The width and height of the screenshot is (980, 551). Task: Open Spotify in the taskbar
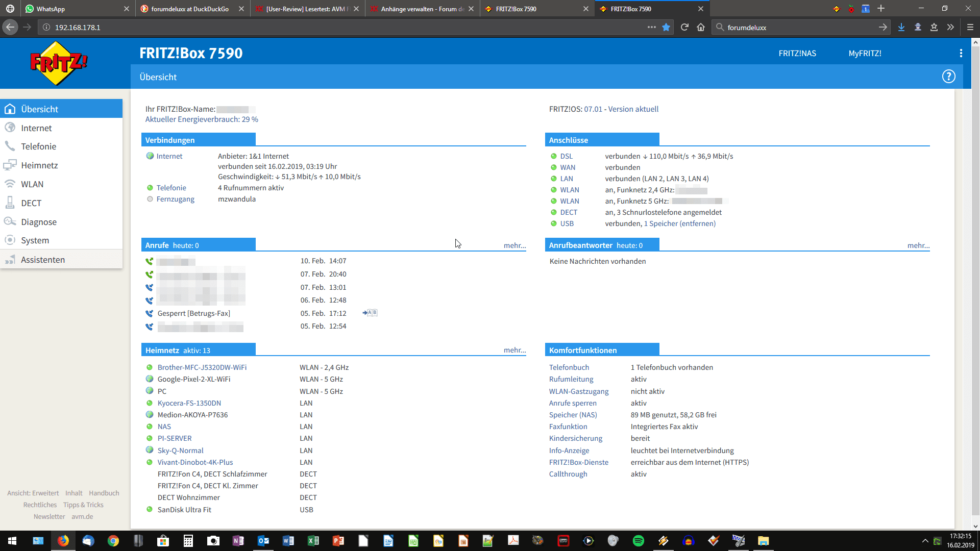(x=639, y=541)
